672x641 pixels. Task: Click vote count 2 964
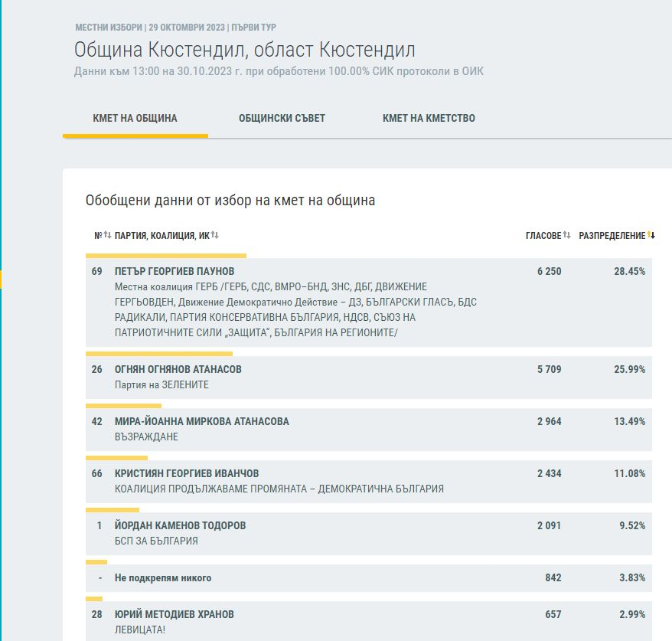[x=549, y=421]
